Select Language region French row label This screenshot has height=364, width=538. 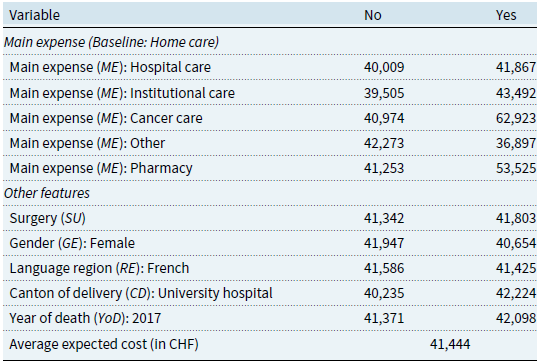99,268
